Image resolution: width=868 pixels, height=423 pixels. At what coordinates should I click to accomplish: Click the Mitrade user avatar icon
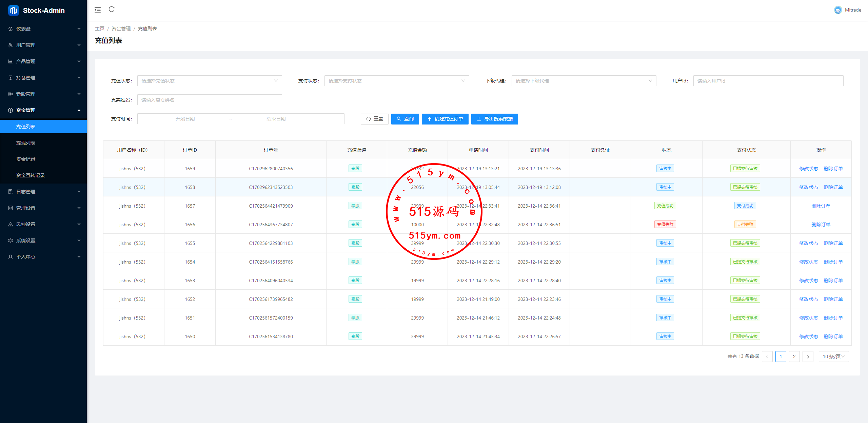[x=838, y=10]
